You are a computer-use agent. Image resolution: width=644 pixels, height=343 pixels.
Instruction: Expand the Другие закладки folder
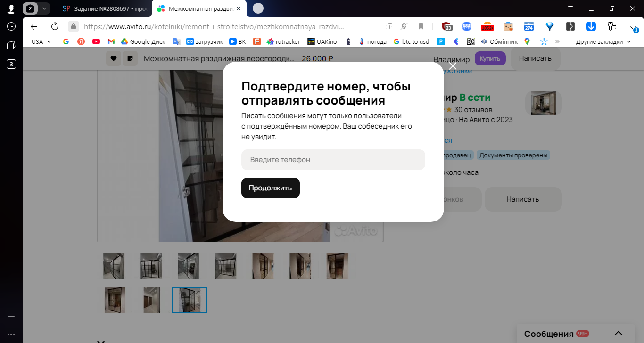coord(603,41)
